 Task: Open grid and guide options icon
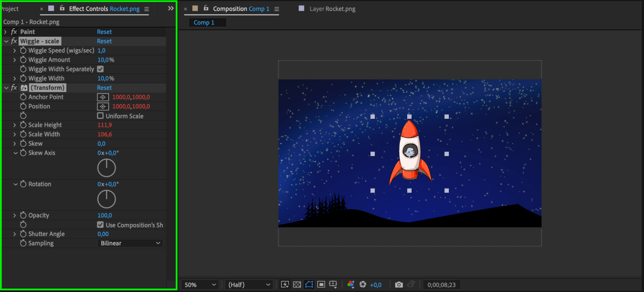click(x=333, y=285)
